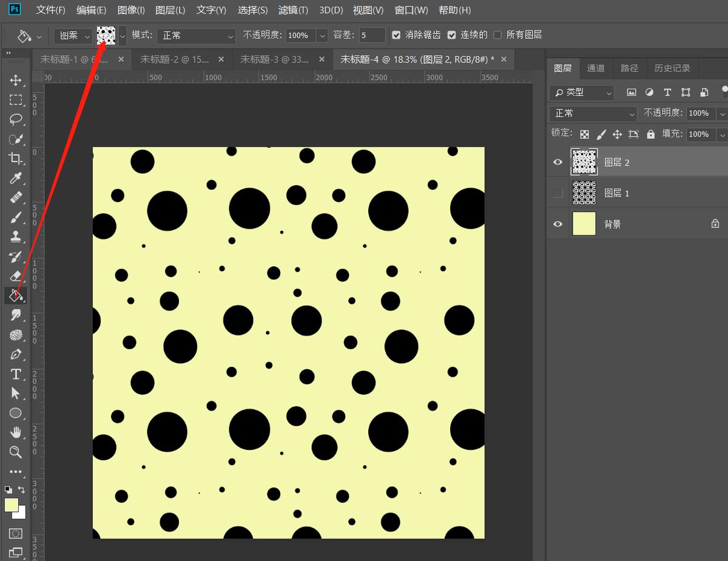Select the Crop tool
This screenshot has width=728, height=561.
tap(16, 158)
